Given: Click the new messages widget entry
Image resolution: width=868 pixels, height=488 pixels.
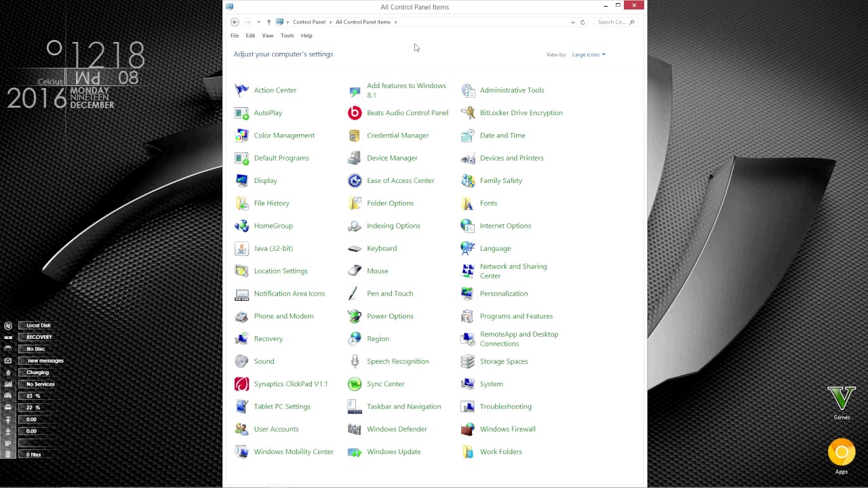Looking at the screenshot, I should tap(45, 361).
